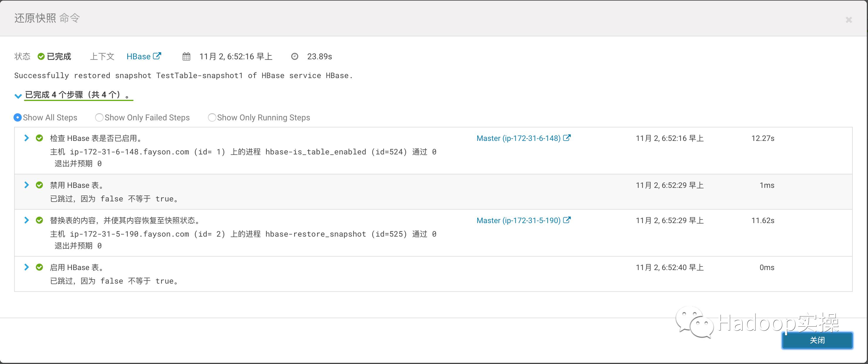Viewport: 868px width, 364px height.
Task: Click the green check icon next to 已完成 status
Action: point(41,57)
